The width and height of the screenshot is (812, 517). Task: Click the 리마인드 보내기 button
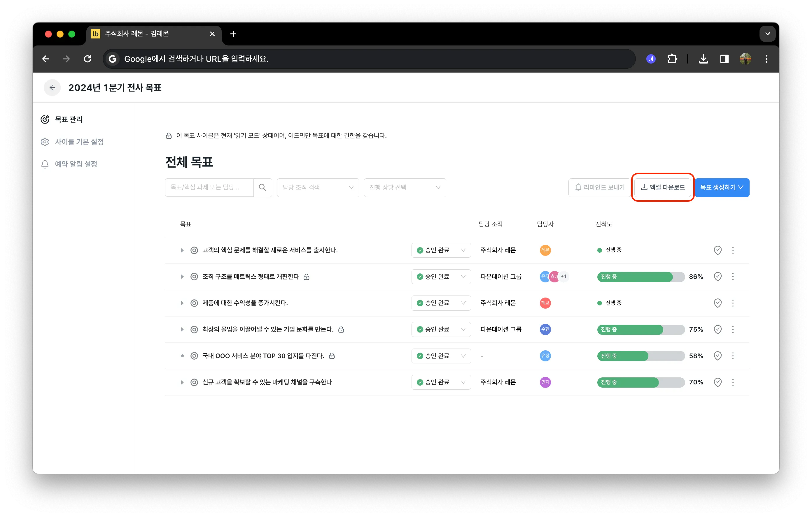tap(599, 187)
